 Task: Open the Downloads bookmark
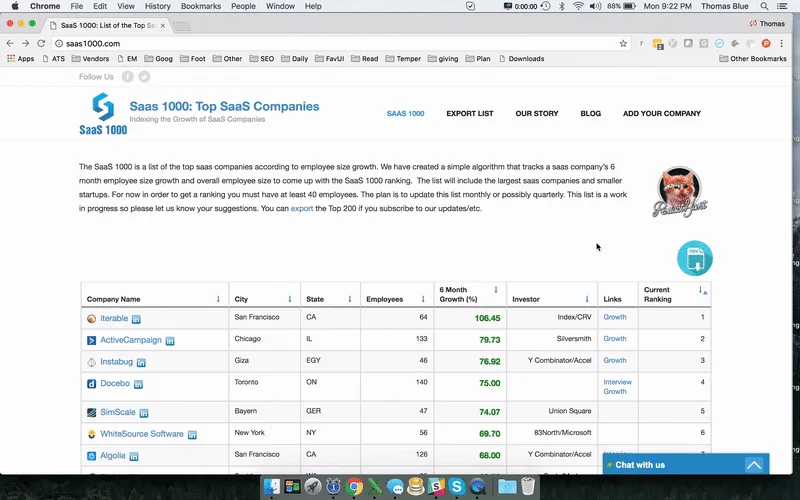click(x=521, y=59)
